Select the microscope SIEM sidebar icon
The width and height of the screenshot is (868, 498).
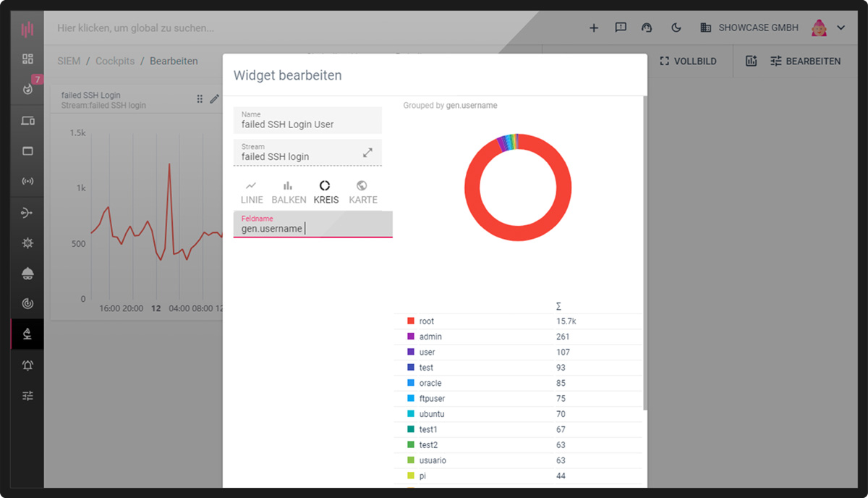point(27,334)
